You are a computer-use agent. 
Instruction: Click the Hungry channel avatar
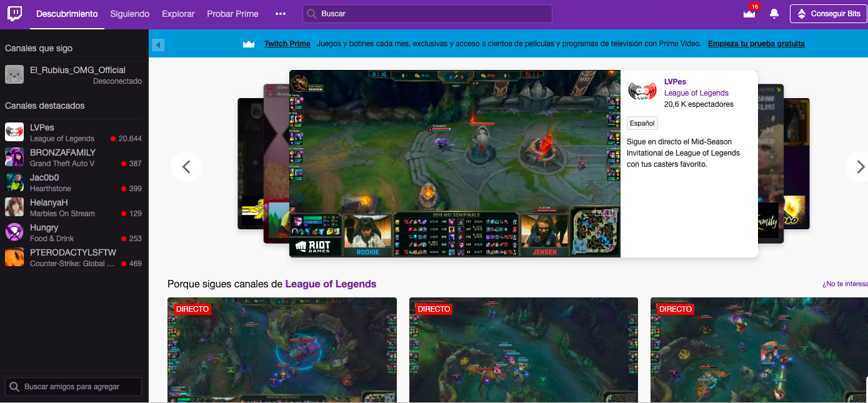[x=13, y=232]
